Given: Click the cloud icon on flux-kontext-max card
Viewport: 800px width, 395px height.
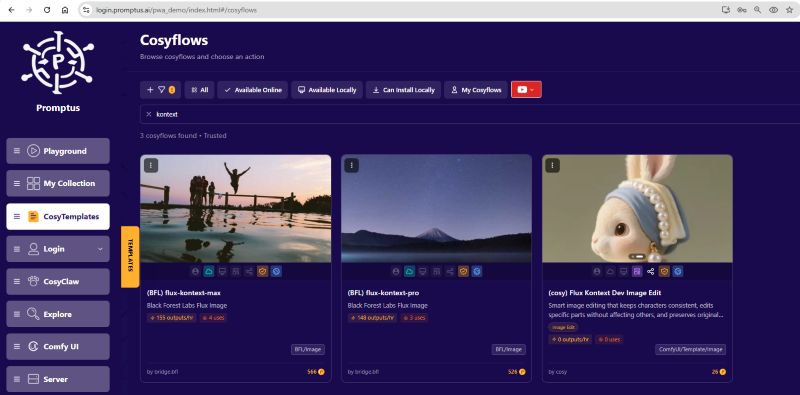Looking at the screenshot, I should point(208,271).
